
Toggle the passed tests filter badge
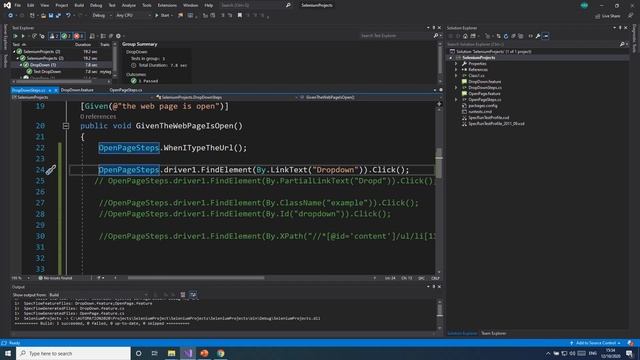(66, 36)
